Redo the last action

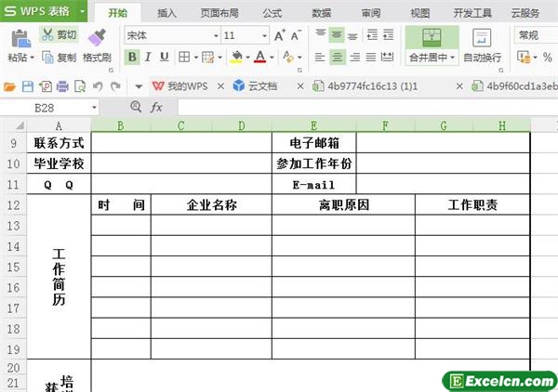point(115,86)
